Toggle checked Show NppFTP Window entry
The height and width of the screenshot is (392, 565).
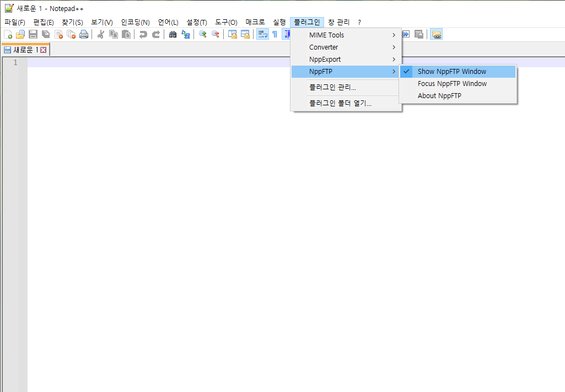pyautogui.click(x=458, y=71)
